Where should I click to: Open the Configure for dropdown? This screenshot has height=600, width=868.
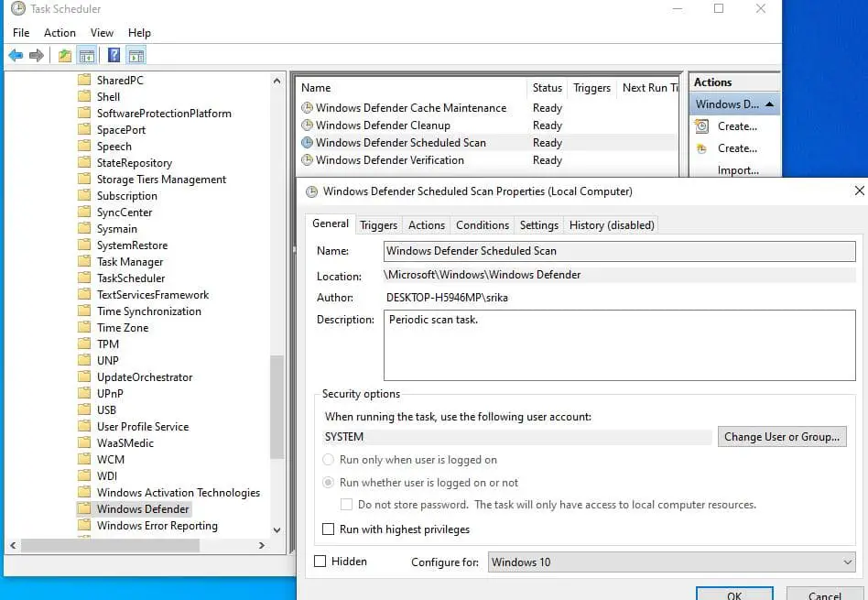(x=670, y=562)
